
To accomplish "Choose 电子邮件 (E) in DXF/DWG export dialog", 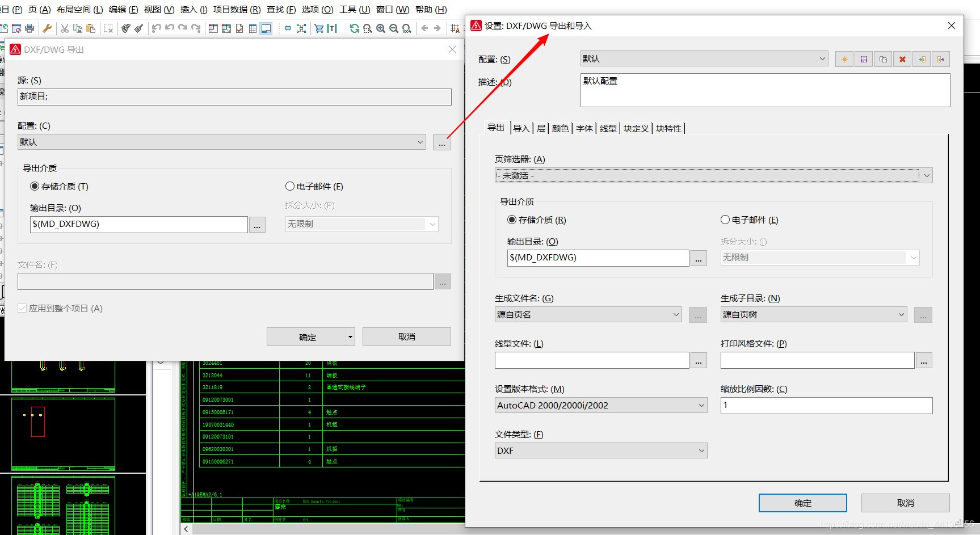I will [290, 186].
